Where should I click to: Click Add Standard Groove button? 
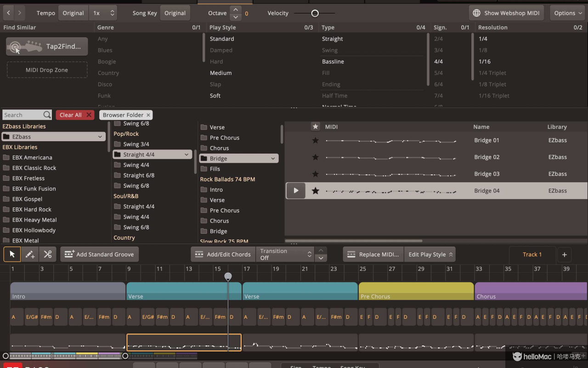point(99,254)
